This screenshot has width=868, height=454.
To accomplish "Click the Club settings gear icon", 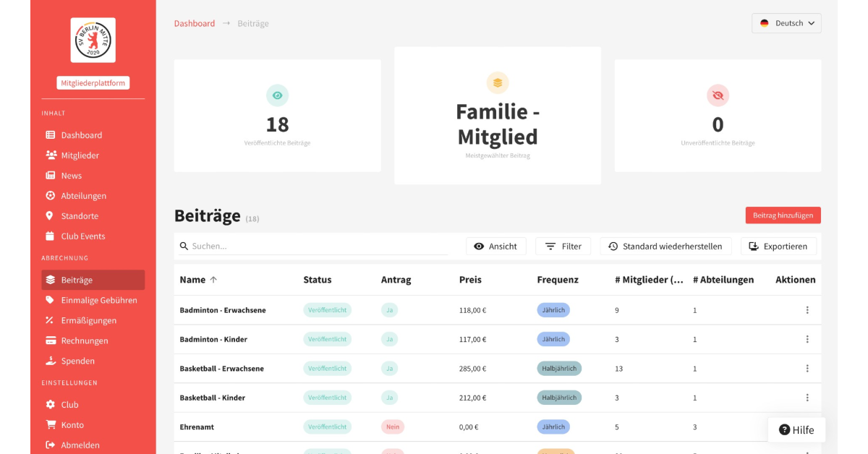I will point(50,405).
